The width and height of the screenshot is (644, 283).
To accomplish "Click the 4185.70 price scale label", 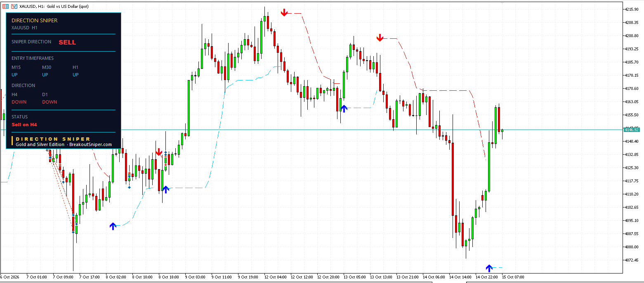I will point(632,62).
